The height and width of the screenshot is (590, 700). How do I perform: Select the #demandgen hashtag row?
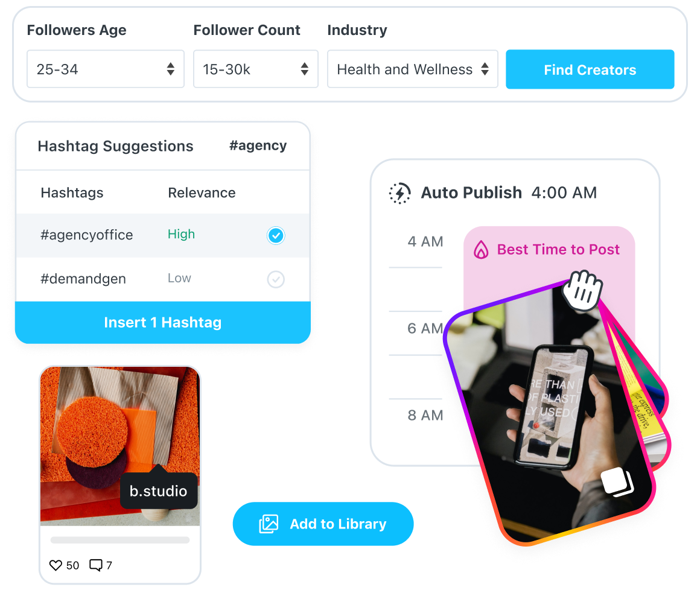point(163,279)
